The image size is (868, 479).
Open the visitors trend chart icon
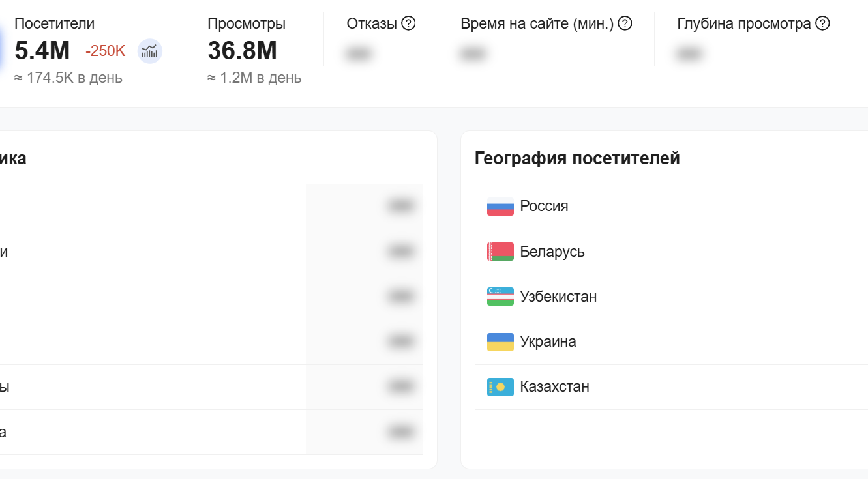point(150,51)
